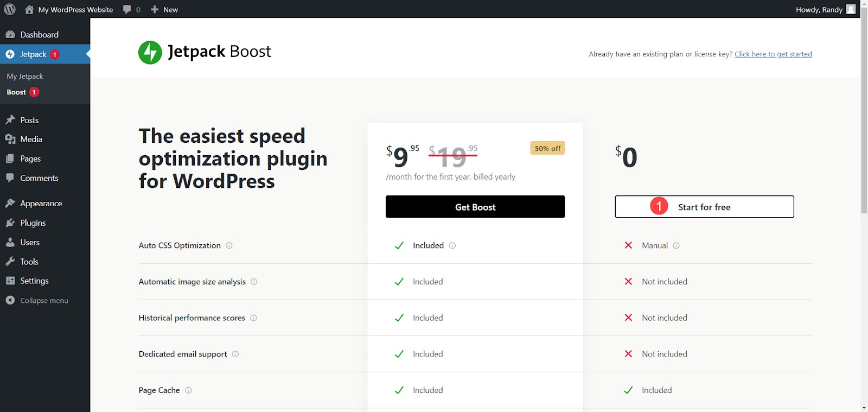Image resolution: width=868 pixels, height=412 pixels.
Task: Show info for Historical performance scores
Action: 253,318
